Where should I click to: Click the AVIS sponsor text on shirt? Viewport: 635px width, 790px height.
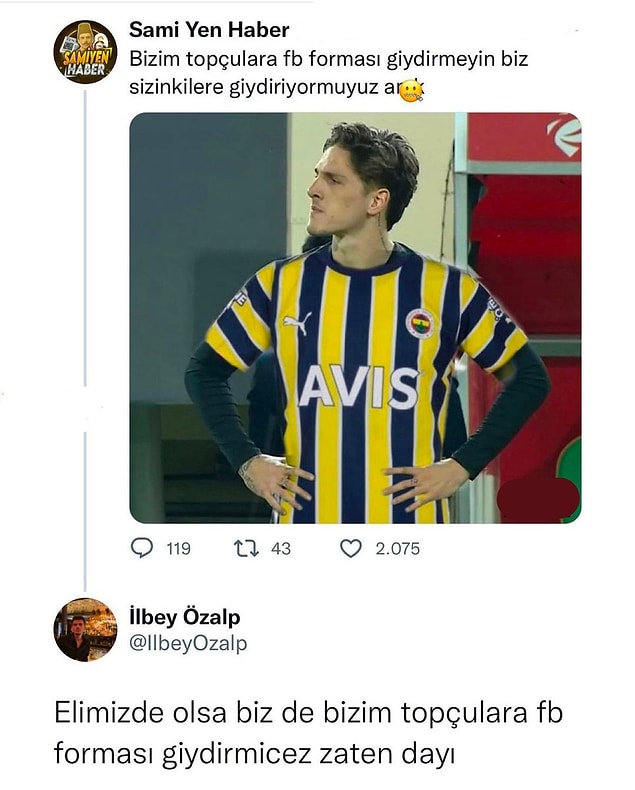point(359,386)
